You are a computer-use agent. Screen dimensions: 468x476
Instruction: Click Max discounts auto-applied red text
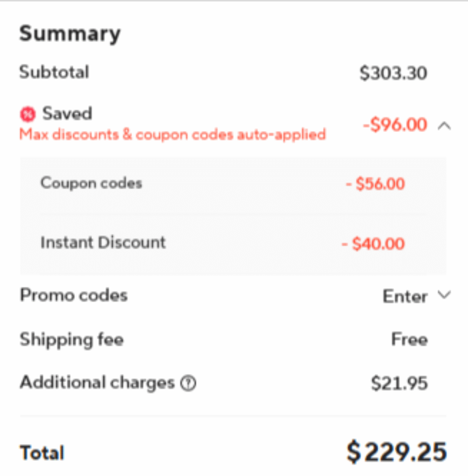[x=172, y=135]
